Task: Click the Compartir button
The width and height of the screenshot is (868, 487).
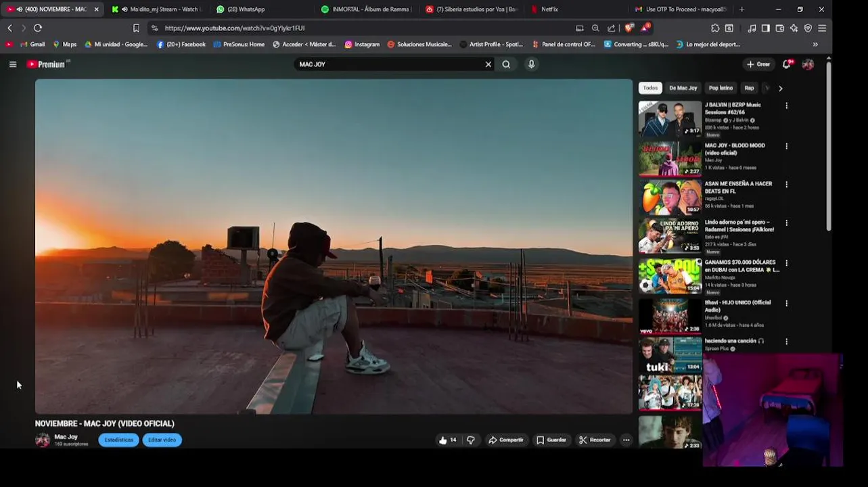Action: pos(506,440)
